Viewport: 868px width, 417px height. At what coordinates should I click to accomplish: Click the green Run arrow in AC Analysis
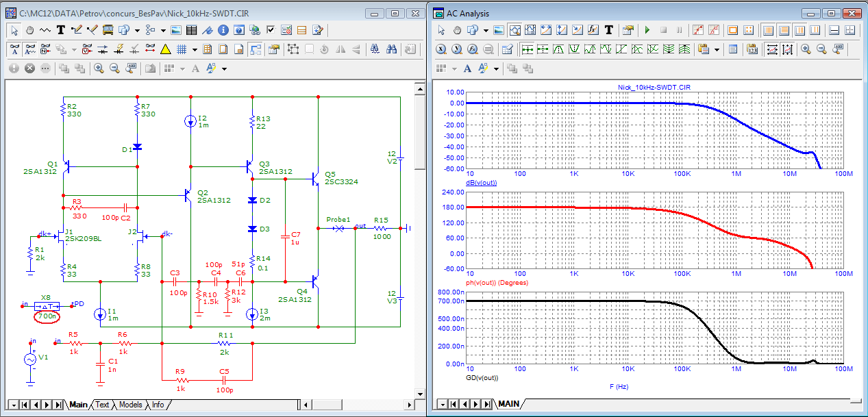[x=647, y=30]
